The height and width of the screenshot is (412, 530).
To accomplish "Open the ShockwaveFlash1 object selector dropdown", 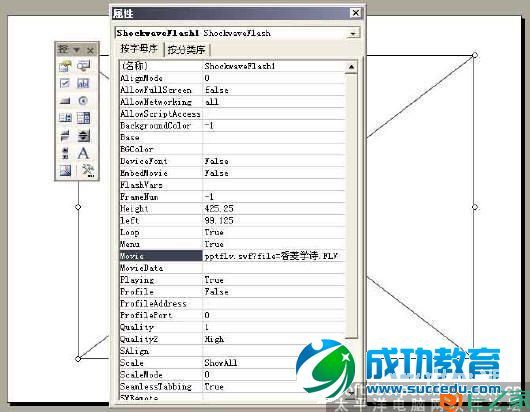I will (x=353, y=33).
